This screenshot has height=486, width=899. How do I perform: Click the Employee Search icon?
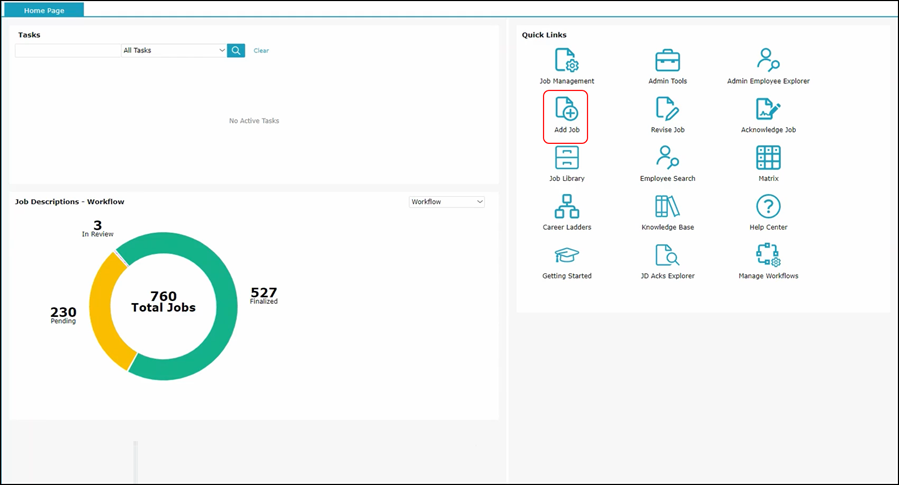click(667, 158)
